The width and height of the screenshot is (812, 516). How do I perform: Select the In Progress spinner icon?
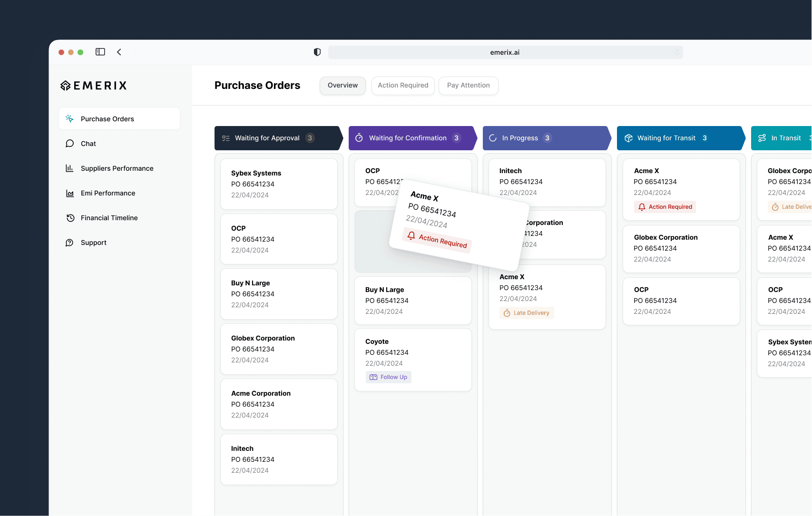[493, 138]
